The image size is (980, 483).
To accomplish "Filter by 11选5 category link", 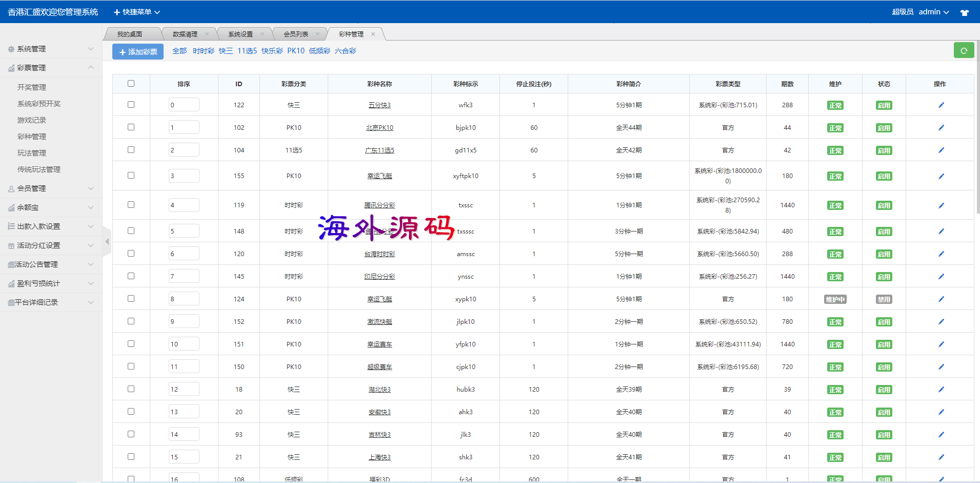I will tap(247, 51).
